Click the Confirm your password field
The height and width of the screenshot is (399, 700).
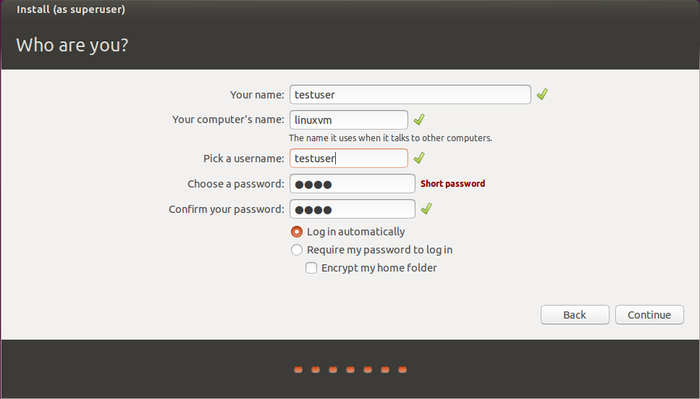(352, 209)
